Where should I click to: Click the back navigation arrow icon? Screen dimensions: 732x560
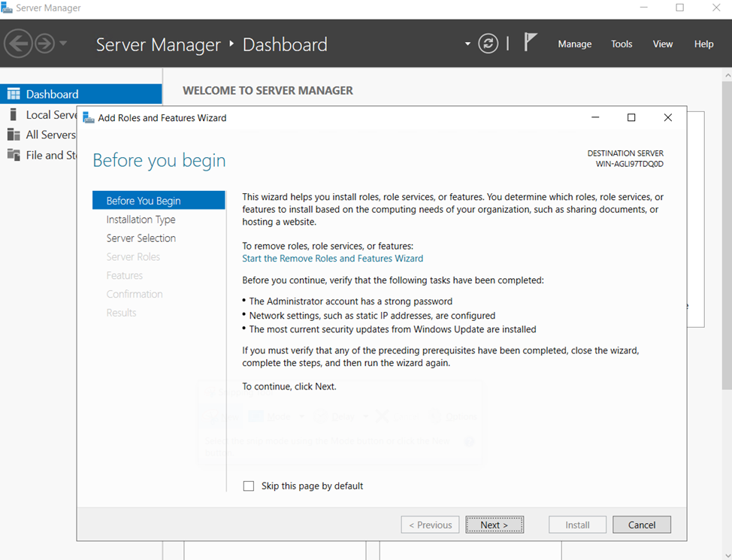(x=18, y=44)
